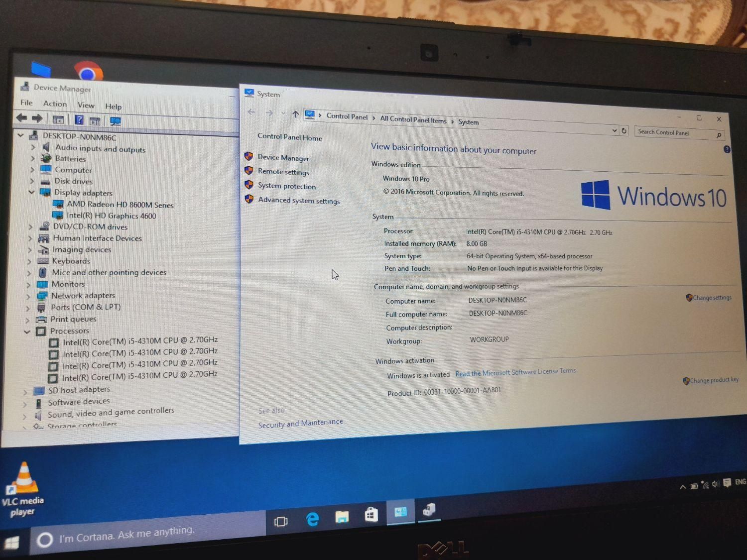Select Mice and other pointing devices
This screenshot has width=747, height=560.
tap(109, 272)
